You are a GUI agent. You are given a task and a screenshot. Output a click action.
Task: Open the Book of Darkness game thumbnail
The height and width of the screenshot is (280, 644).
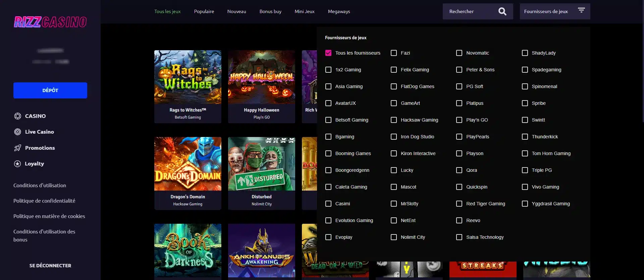coord(188,251)
